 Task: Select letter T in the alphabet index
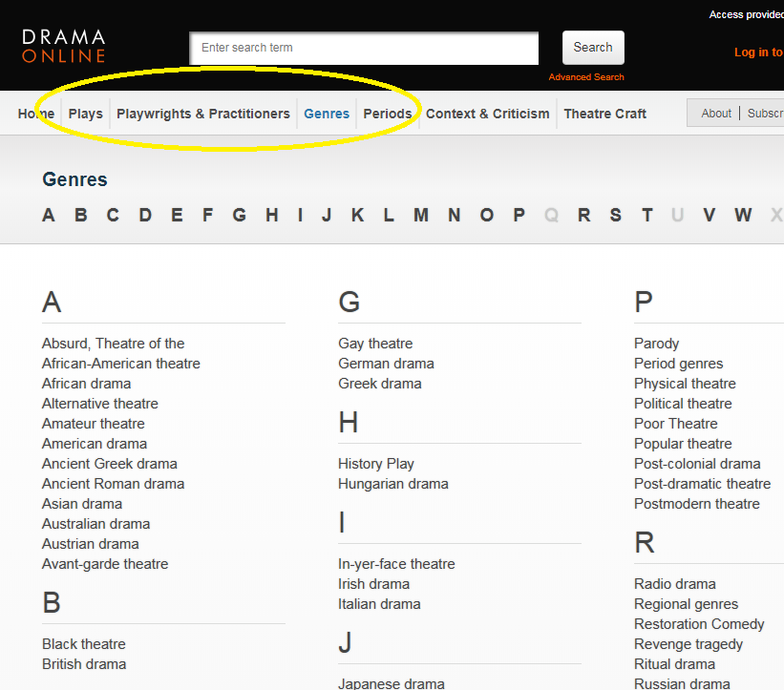tap(646, 215)
